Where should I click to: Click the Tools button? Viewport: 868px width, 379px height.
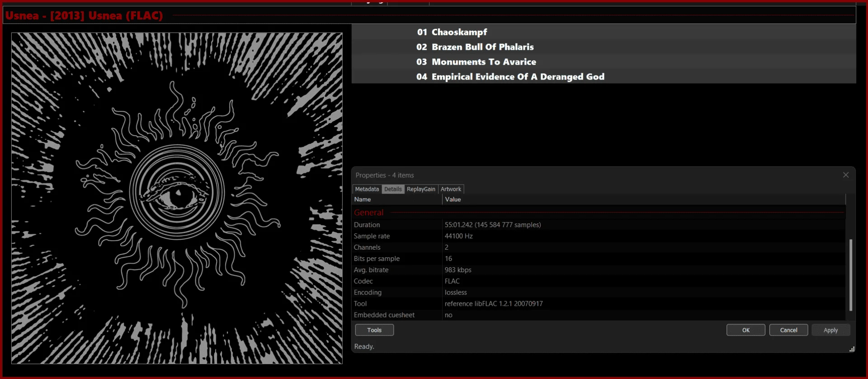[374, 330]
